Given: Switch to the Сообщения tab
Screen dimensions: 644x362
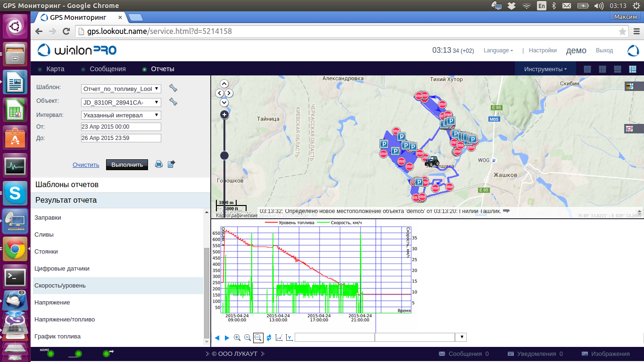Looking at the screenshot, I should point(107,69).
